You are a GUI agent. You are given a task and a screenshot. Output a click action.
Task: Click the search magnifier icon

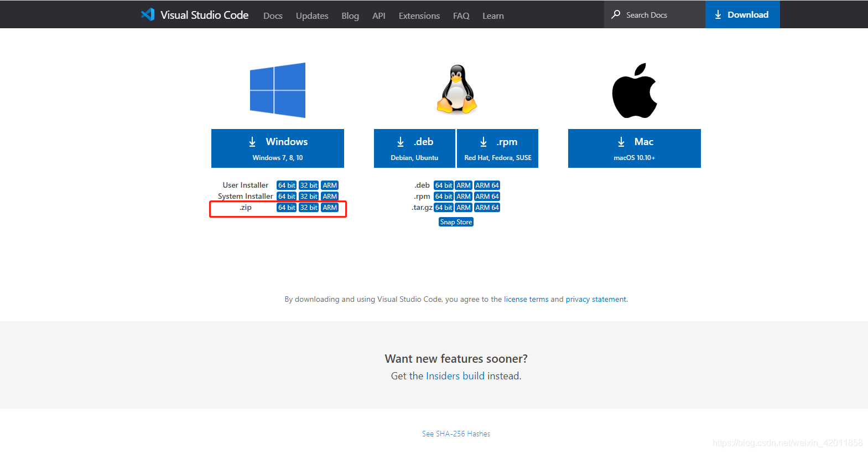tap(616, 14)
